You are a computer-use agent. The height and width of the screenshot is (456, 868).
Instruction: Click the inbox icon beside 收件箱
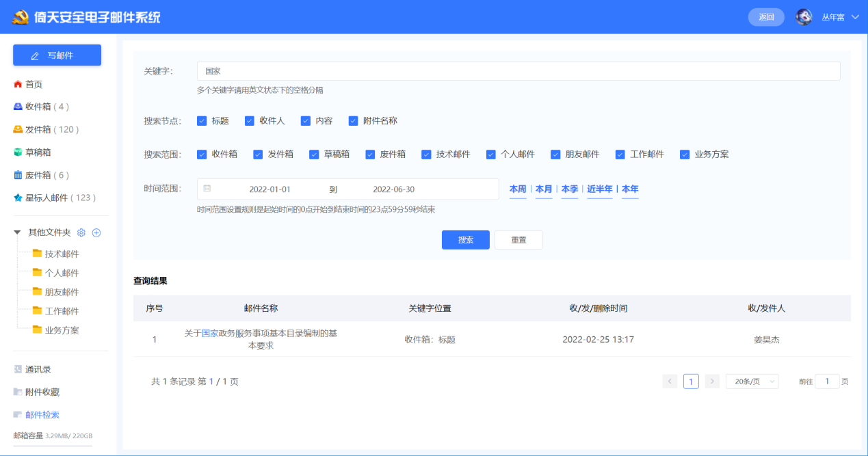pyautogui.click(x=18, y=107)
